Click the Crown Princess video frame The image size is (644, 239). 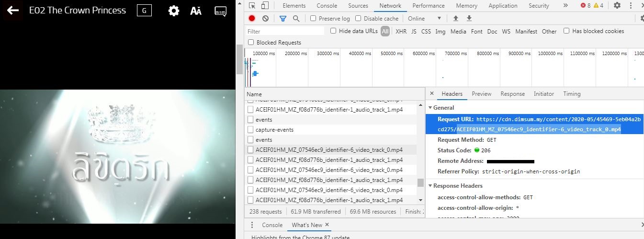pyautogui.click(x=118, y=156)
